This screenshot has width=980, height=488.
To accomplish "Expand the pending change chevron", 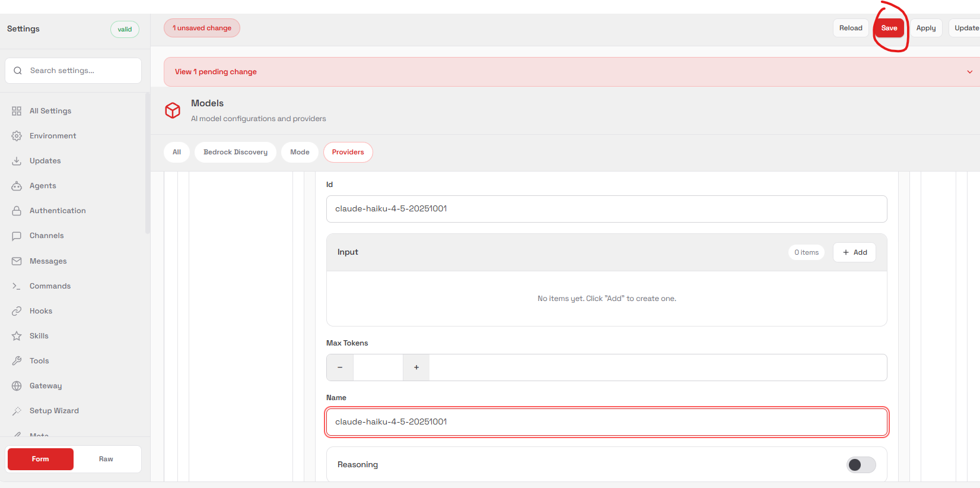I will coord(970,72).
